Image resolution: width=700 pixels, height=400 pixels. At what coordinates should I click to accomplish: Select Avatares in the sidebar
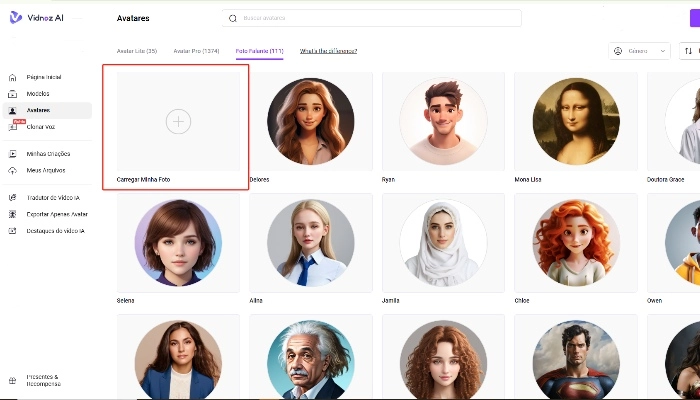coord(47,110)
